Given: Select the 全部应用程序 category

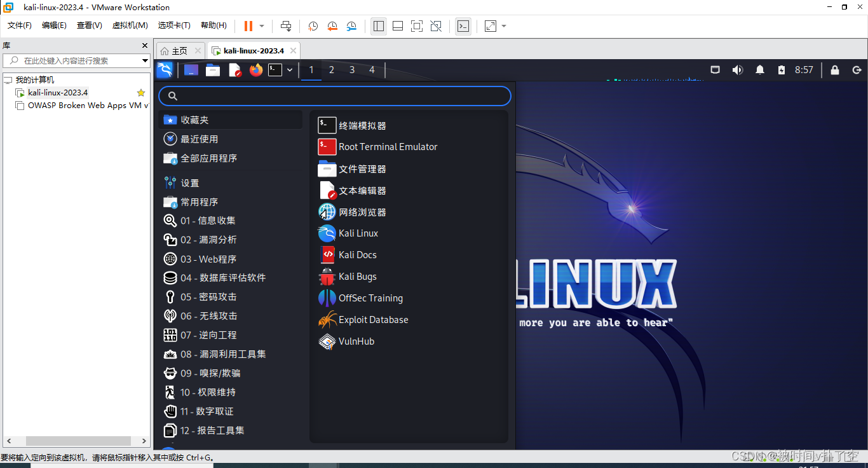Looking at the screenshot, I should click(231, 158).
